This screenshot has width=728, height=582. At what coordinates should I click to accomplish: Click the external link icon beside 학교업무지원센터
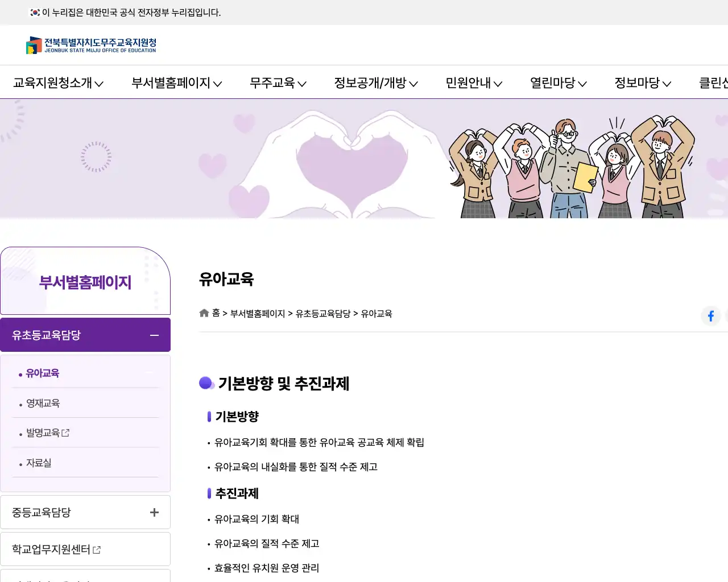[x=97, y=549]
